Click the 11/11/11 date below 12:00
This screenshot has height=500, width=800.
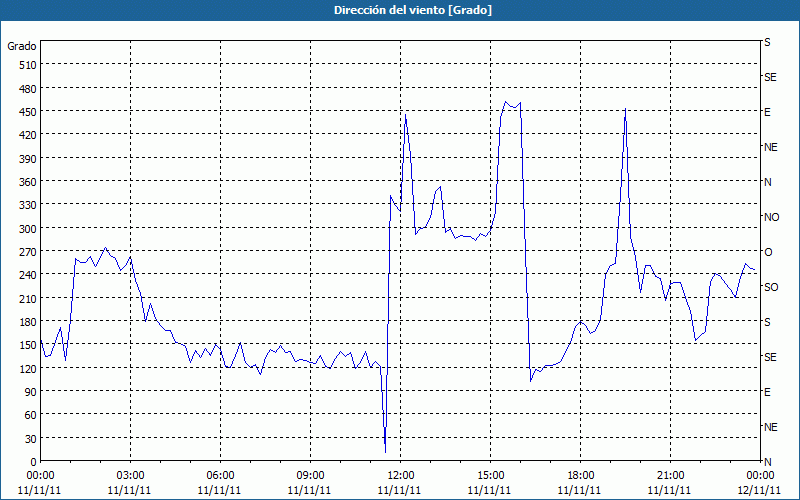(399, 490)
